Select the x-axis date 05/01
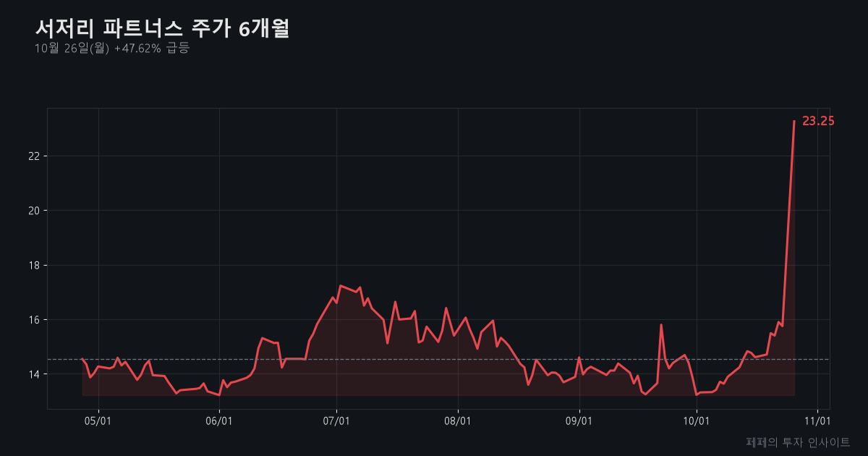The height and width of the screenshot is (456, 868). [x=98, y=421]
